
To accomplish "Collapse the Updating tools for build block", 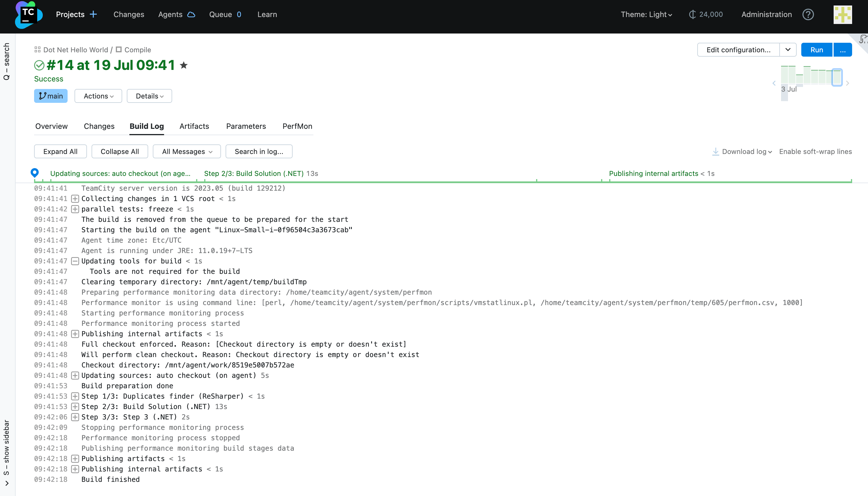I will click(x=75, y=261).
